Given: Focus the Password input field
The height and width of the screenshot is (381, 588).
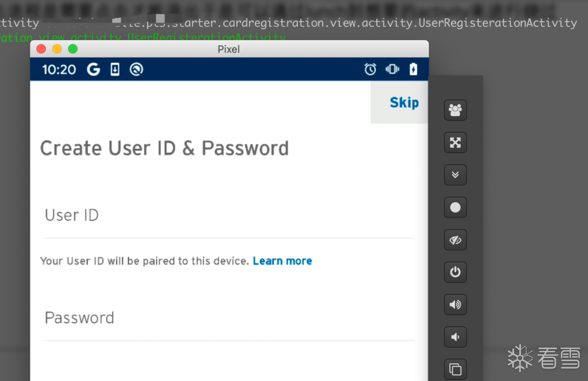Looking at the screenshot, I should click(x=229, y=318).
